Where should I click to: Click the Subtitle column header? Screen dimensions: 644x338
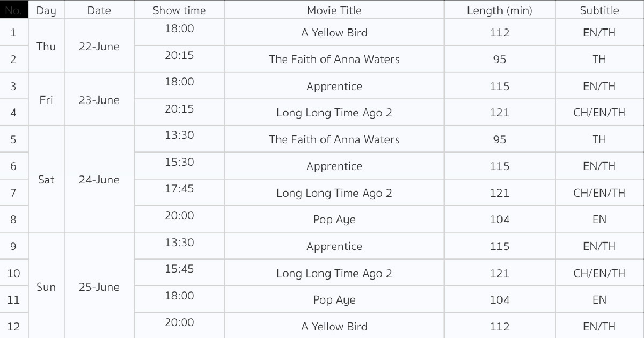coord(599,10)
